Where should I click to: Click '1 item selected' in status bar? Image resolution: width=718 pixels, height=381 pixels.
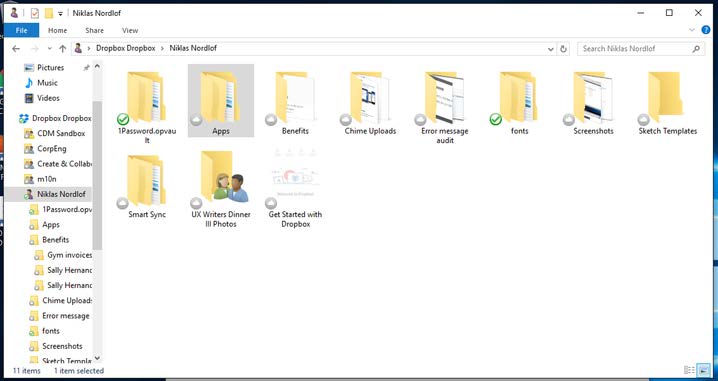tap(79, 370)
